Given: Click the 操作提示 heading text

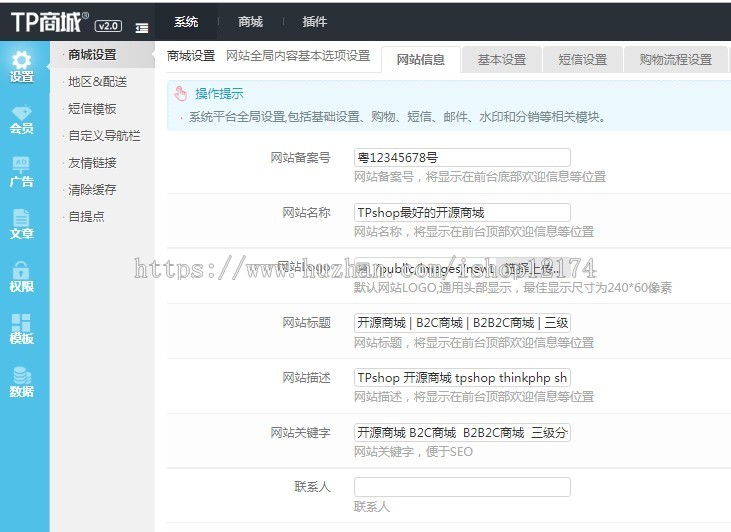Looking at the screenshot, I should [219, 94].
